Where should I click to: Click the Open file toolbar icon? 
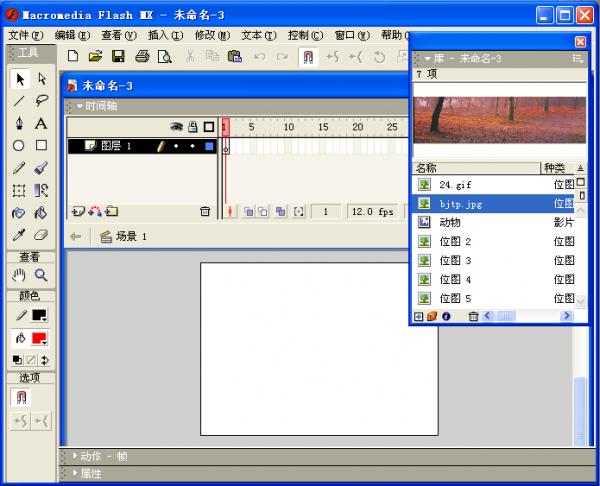[95, 56]
